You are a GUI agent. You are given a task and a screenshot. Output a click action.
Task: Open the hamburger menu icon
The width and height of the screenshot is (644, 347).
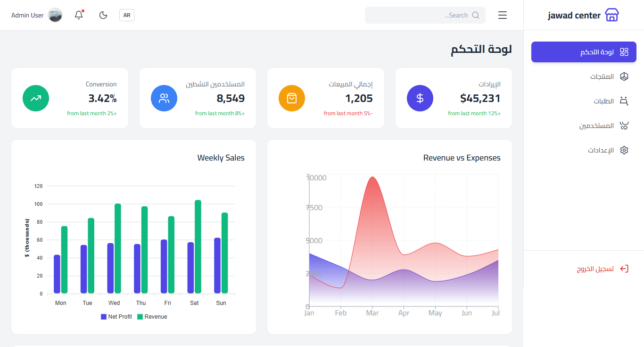tap(503, 15)
